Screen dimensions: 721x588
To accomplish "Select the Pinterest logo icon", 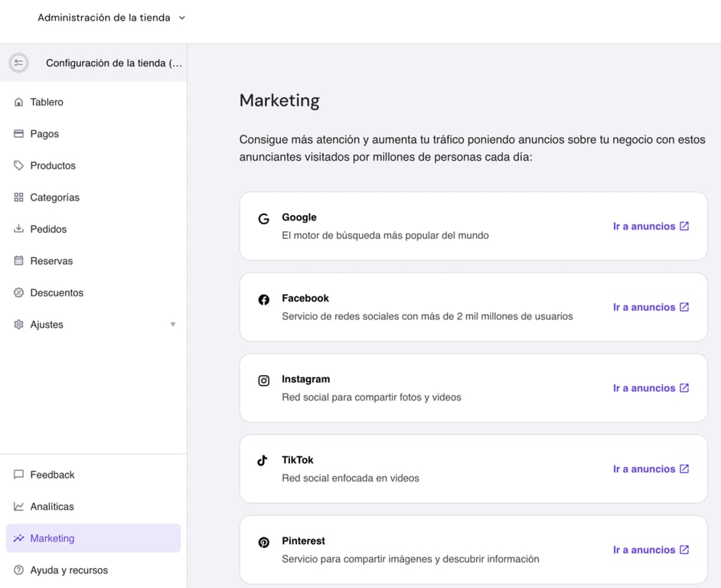I will [x=263, y=541].
